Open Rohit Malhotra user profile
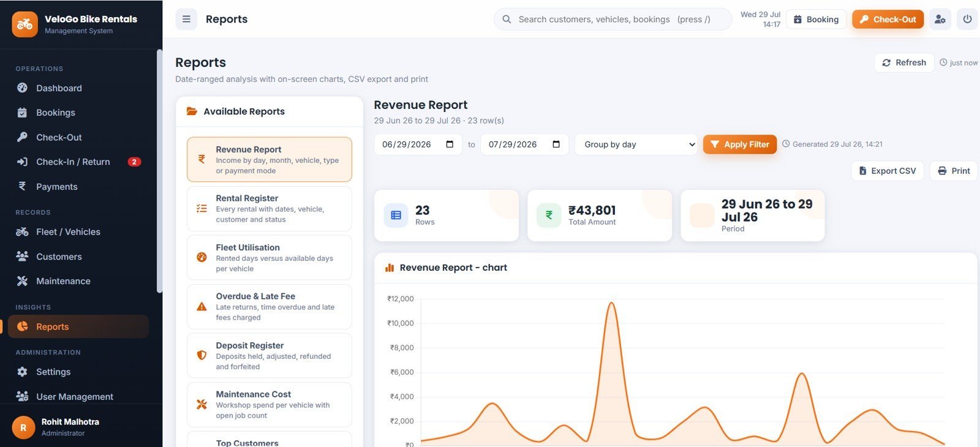Screen dimensions: 980x447 pos(81,427)
